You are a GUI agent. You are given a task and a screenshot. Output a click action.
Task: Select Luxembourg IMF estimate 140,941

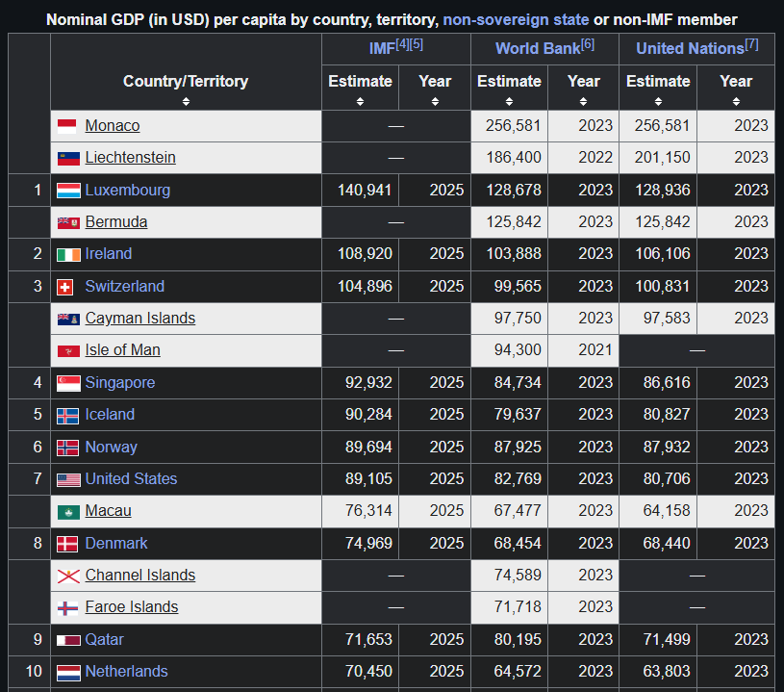[365, 191]
